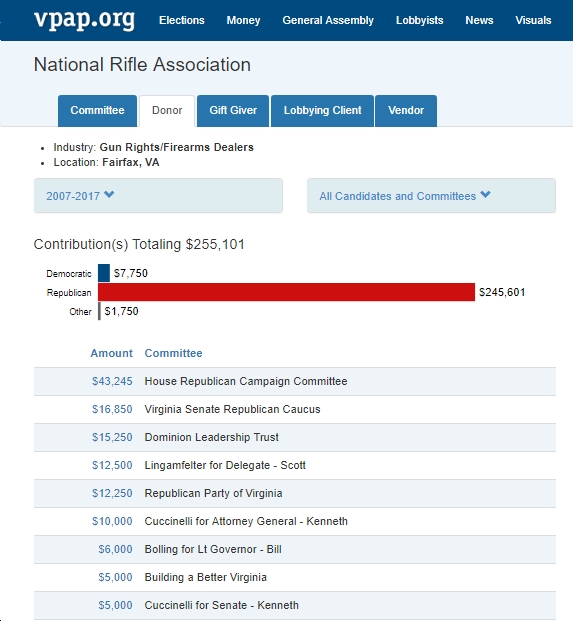
Task: Sort by the Amount column header
Action: [x=111, y=353]
